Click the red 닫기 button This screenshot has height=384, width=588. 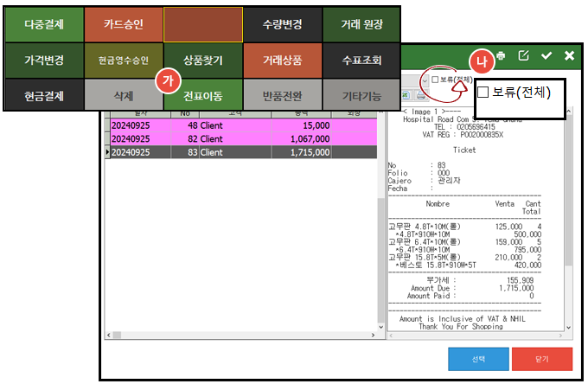pos(542,359)
